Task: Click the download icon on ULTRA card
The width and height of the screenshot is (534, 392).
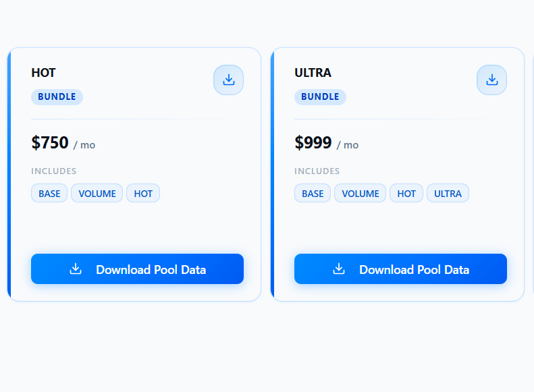Action: pos(491,80)
